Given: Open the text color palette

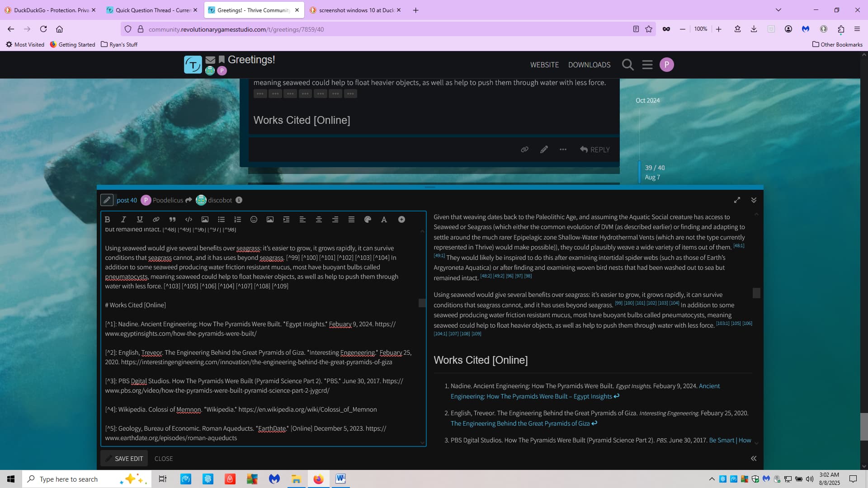Looking at the screenshot, I should (368, 220).
